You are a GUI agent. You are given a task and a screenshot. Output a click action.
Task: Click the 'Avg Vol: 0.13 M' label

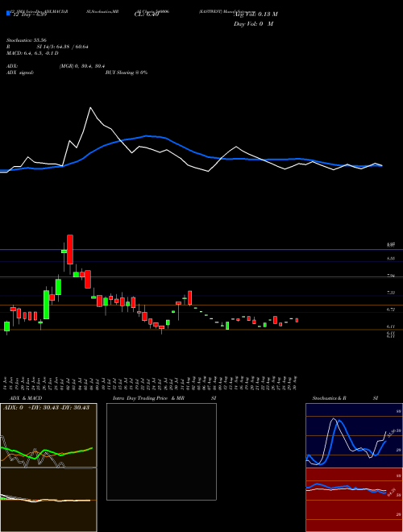tap(256, 15)
